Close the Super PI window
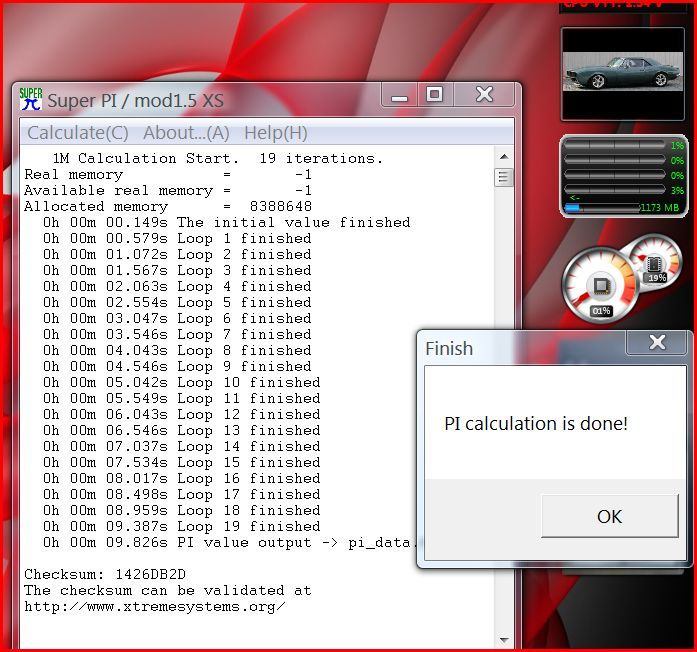Screen dimensions: 697x652 point(484,95)
